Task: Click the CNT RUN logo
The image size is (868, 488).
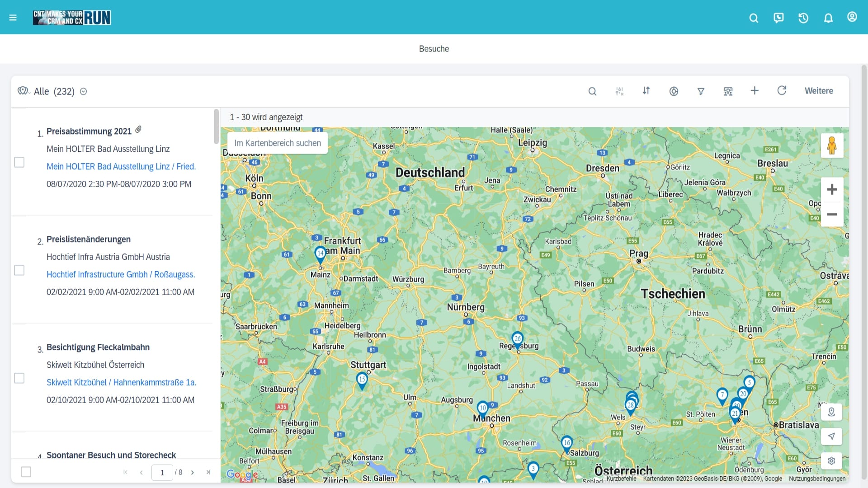Action: [x=72, y=18]
